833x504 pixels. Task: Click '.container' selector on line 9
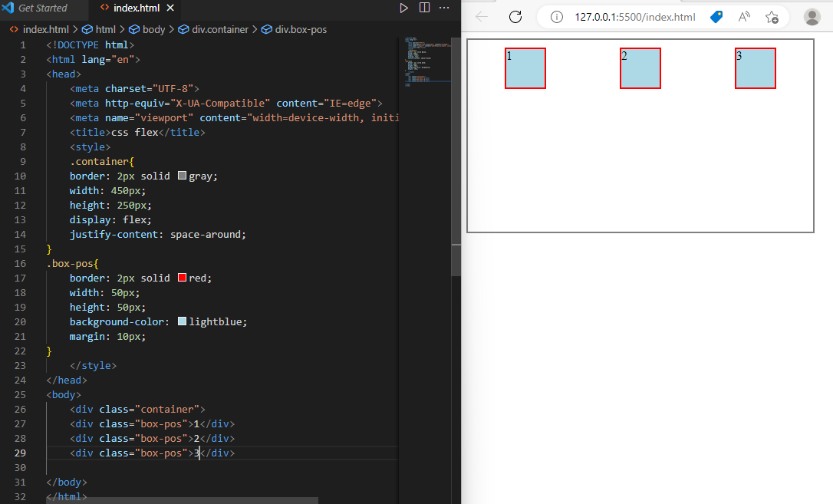[100, 161]
